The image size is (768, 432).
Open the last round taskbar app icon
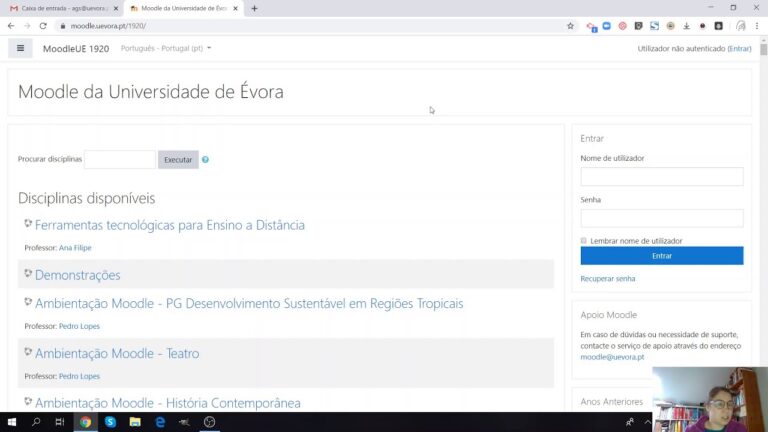pyautogui.click(x=210, y=422)
